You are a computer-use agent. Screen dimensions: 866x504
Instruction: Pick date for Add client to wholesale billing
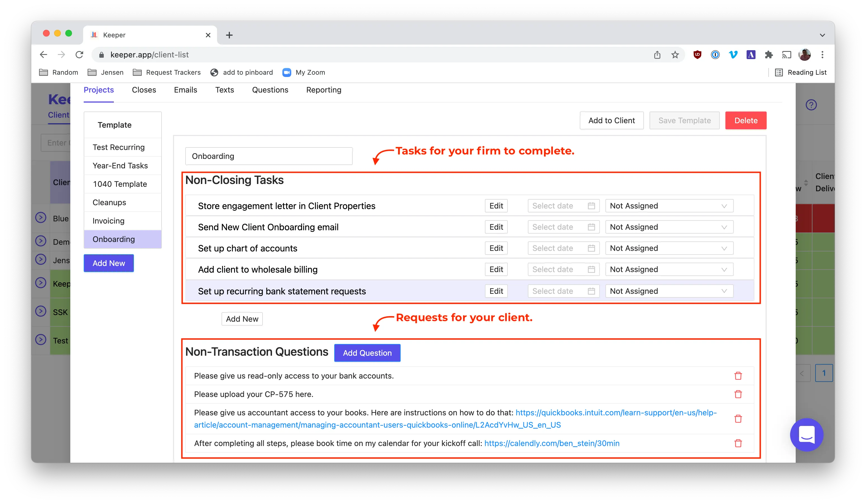point(564,270)
